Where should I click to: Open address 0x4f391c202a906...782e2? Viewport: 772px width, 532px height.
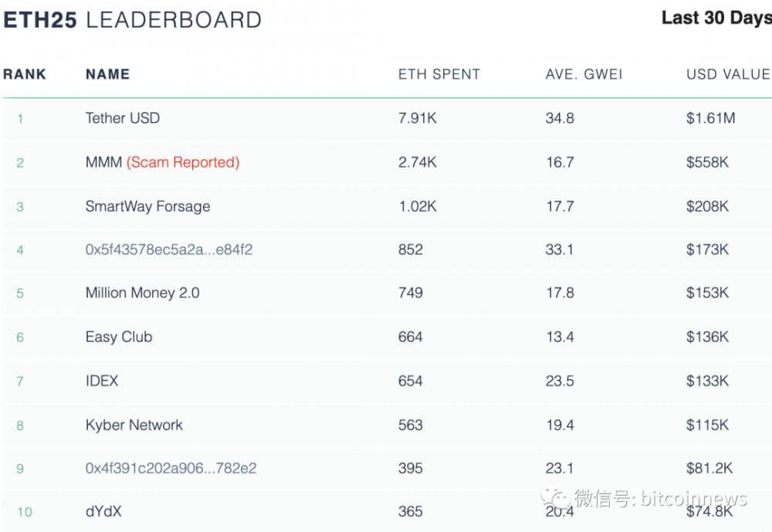click(x=171, y=468)
